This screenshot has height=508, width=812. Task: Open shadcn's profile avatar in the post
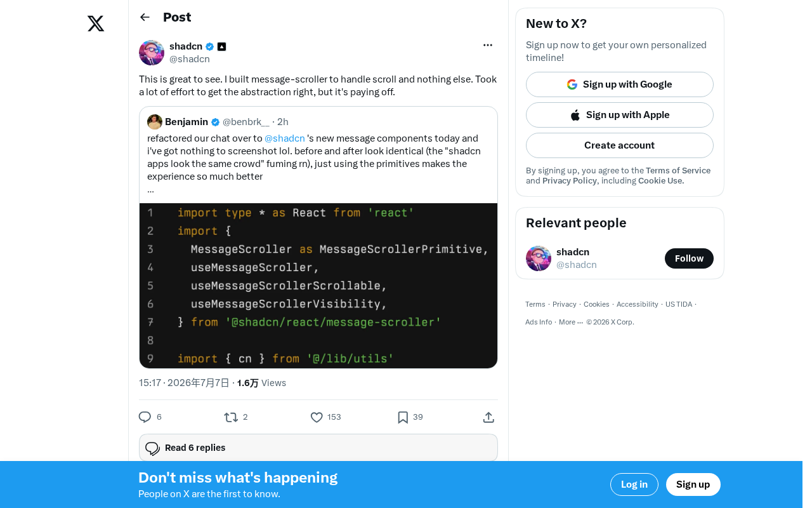click(x=152, y=53)
